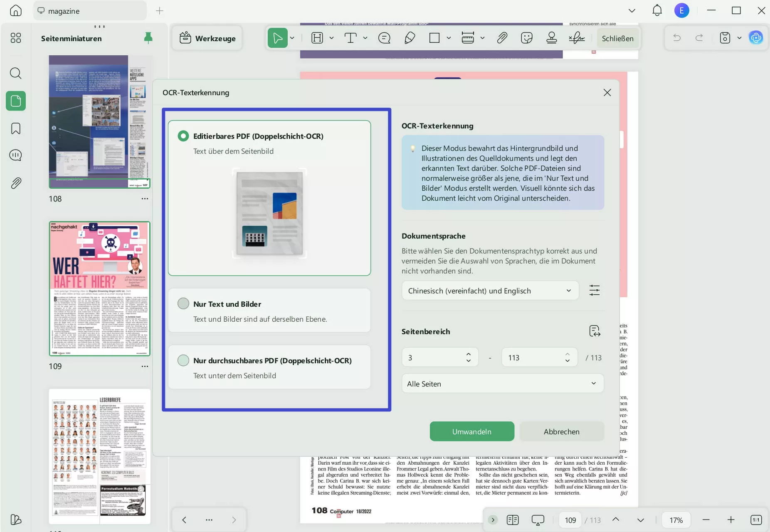Image resolution: width=770 pixels, height=532 pixels.
Task: Click Abbrechen to cancel OCR
Action: (x=561, y=431)
